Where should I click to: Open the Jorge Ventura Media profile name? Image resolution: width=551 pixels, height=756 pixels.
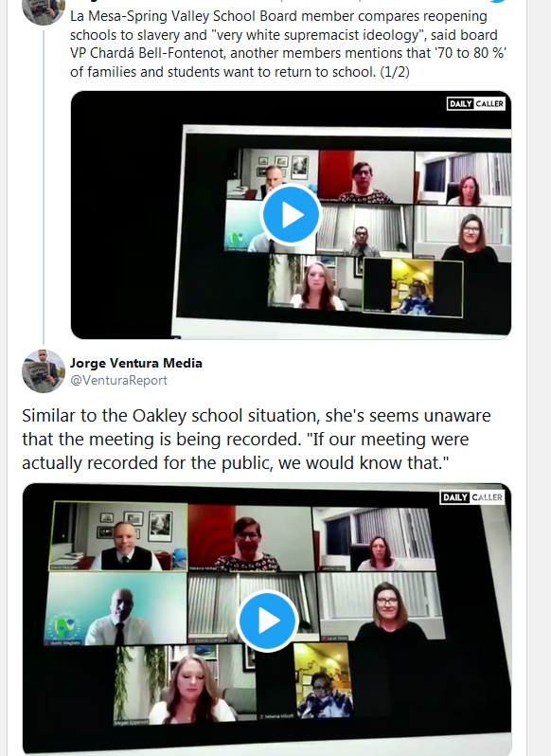pyautogui.click(x=135, y=363)
